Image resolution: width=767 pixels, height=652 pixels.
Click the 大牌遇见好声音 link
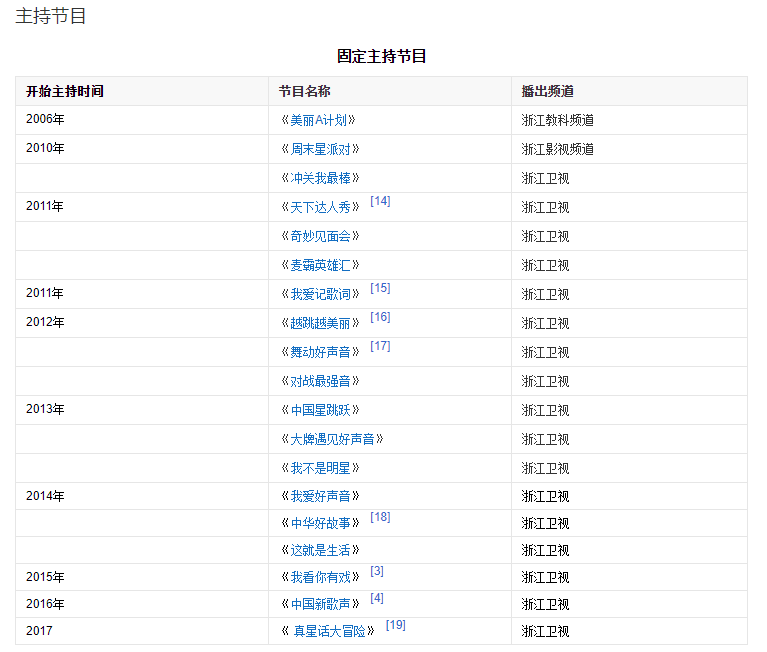click(x=332, y=439)
